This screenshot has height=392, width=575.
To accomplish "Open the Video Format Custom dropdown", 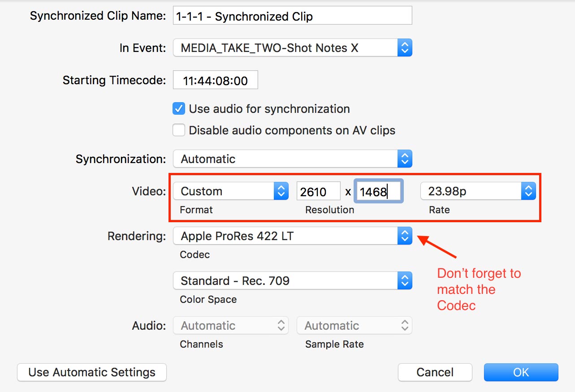I will click(x=230, y=191).
